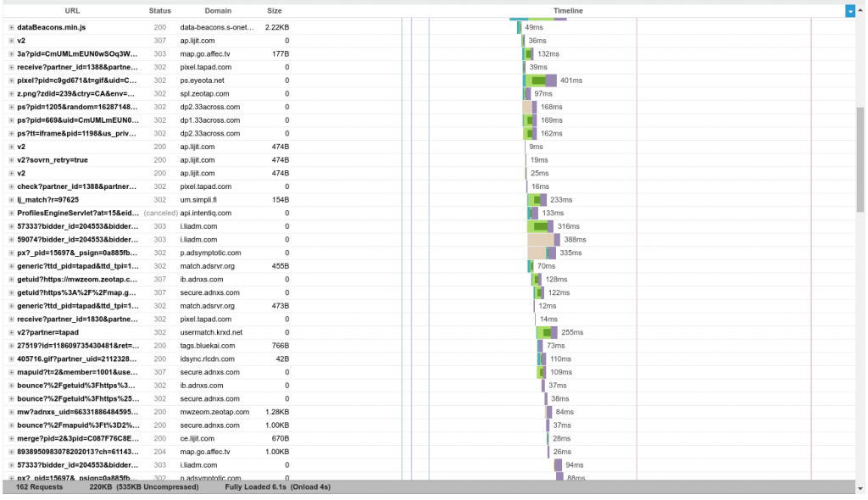Expand the lj_match?r=97625 request details
This screenshot has width=868, height=500.
tap(11, 200)
